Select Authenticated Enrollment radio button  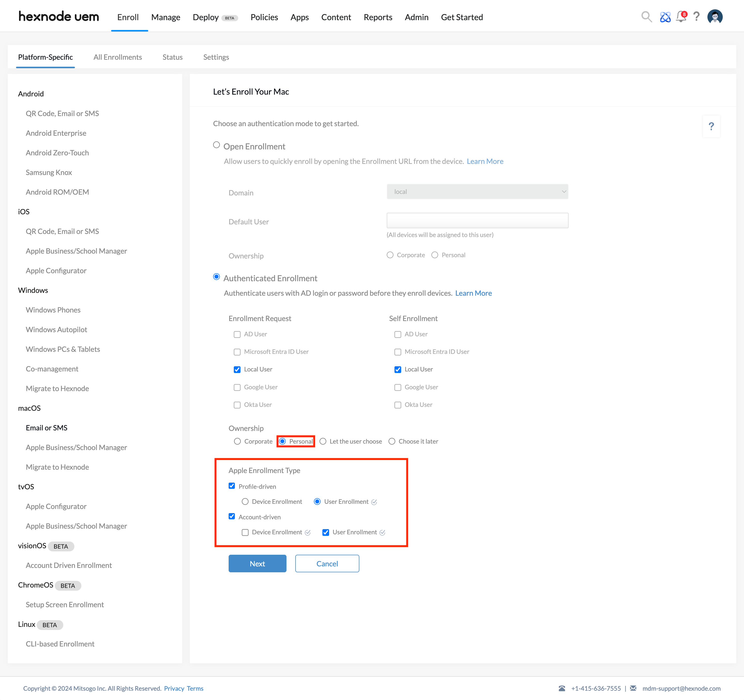[x=216, y=277]
